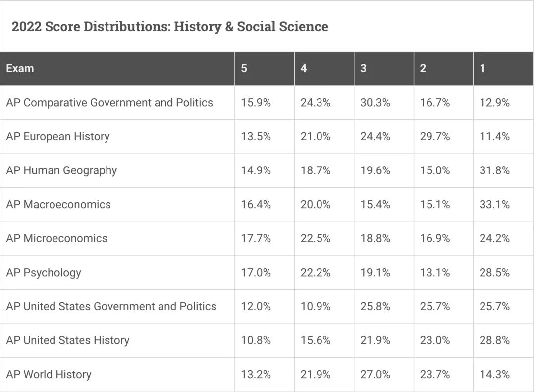Click the AP European History exam name
Screen dimensions: 535x392
[58, 137]
